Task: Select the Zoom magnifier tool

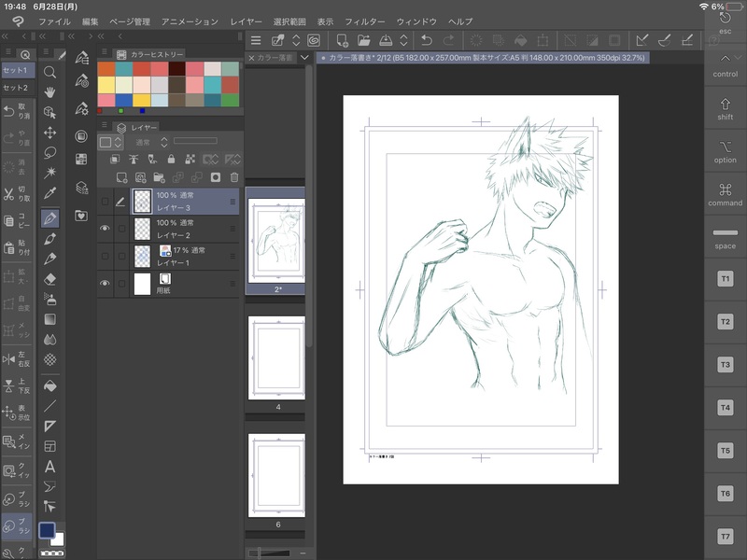Action: (x=50, y=72)
